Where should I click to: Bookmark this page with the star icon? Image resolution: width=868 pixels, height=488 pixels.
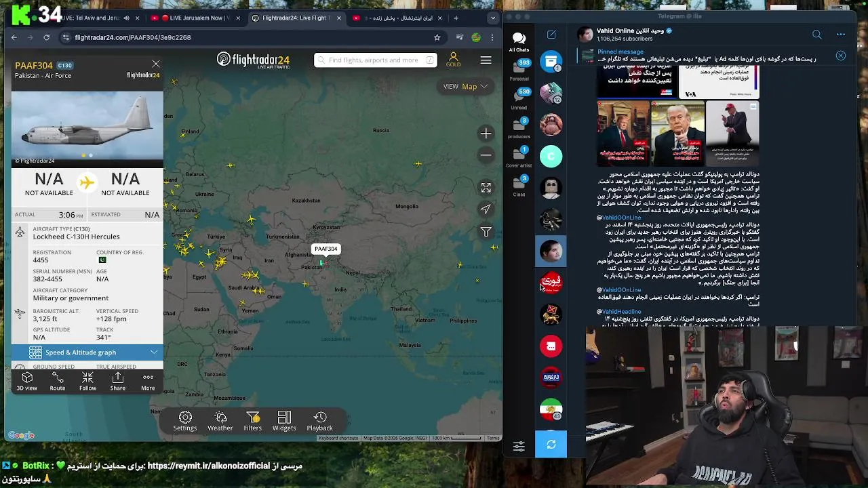[437, 37]
